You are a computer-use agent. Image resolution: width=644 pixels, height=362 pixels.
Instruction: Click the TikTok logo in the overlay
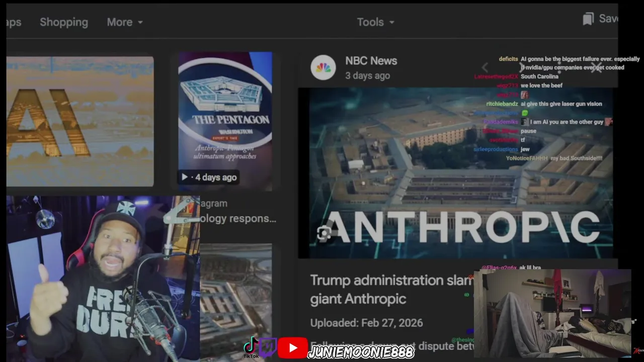click(251, 347)
